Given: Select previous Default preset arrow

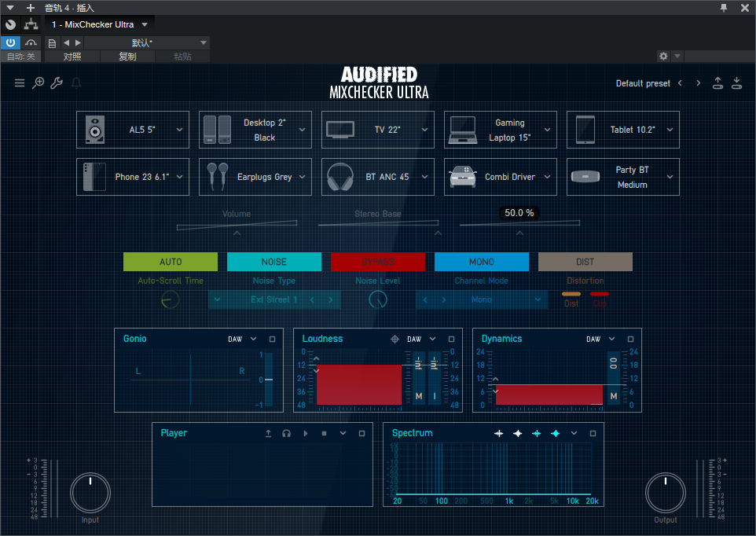Looking at the screenshot, I should [x=680, y=83].
